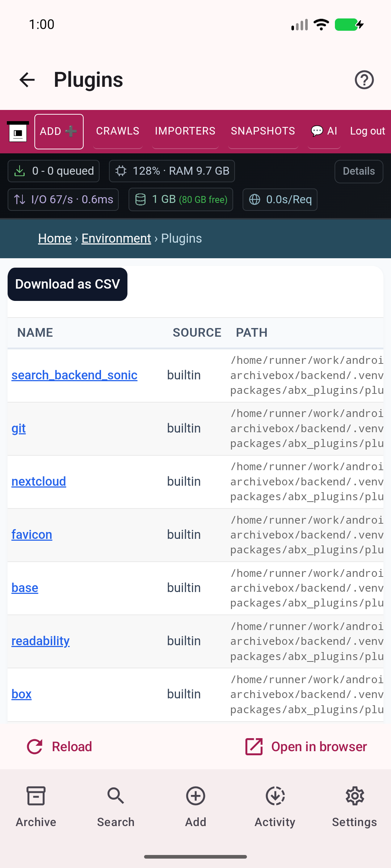
Task: Tap the database disk icon
Action: [140, 200]
